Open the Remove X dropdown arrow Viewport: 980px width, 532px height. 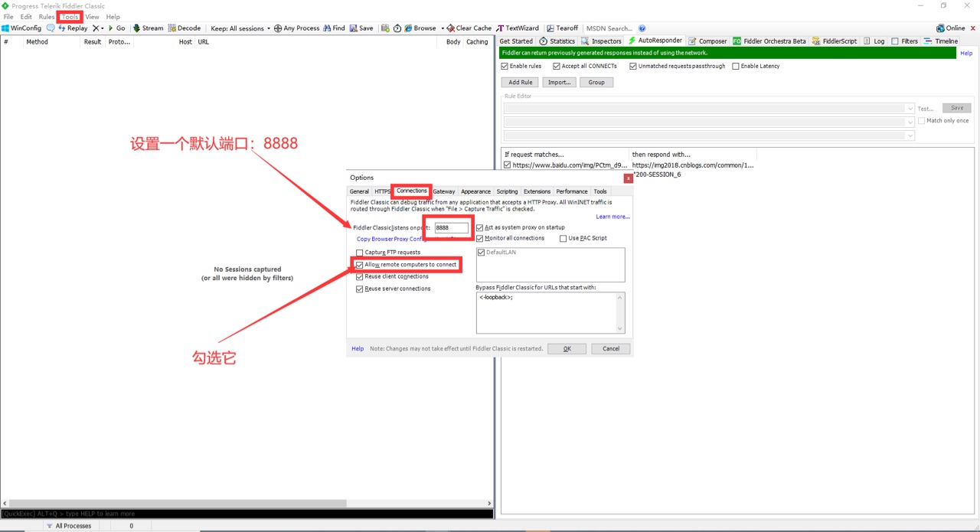[x=103, y=28]
